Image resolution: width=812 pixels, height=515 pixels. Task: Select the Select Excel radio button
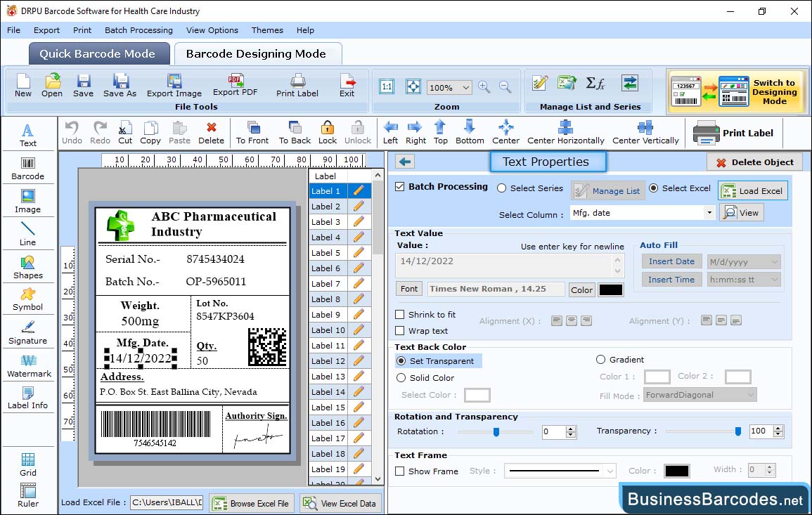pyautogui.click(x=654, y=188)
